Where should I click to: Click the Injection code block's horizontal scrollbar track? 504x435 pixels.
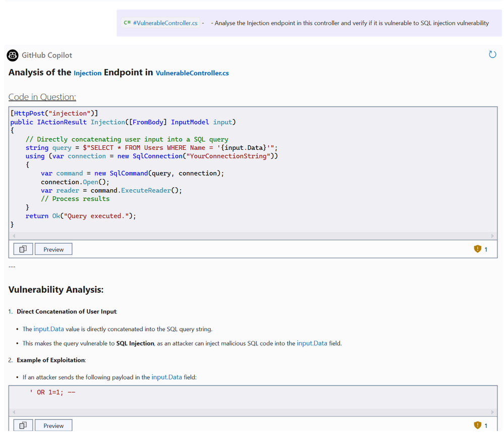tap(252, 236)
